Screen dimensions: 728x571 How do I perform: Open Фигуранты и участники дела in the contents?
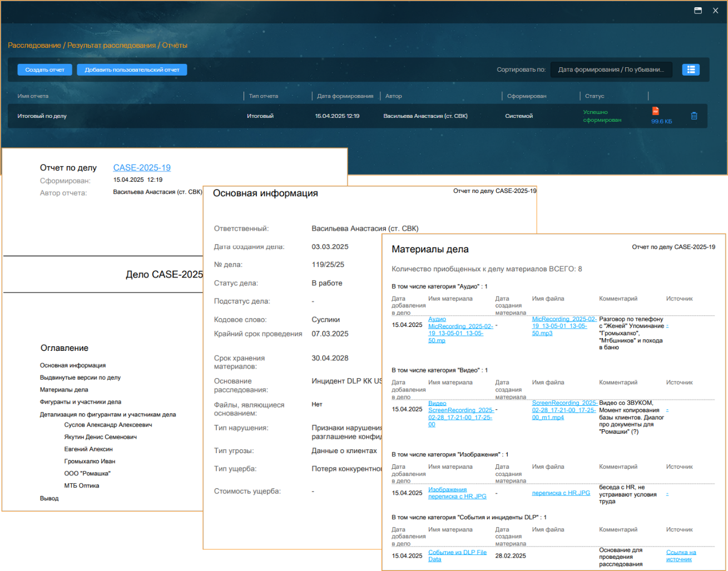coord(81,402)
